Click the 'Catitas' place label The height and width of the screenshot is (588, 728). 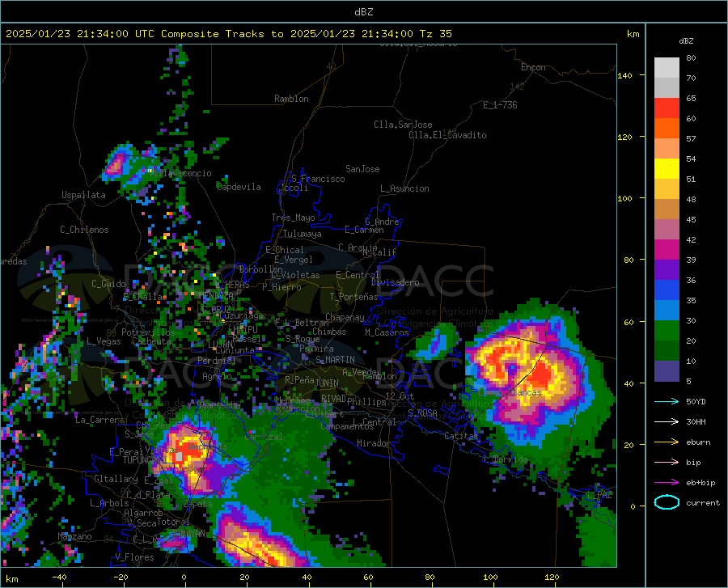(461, 436)
